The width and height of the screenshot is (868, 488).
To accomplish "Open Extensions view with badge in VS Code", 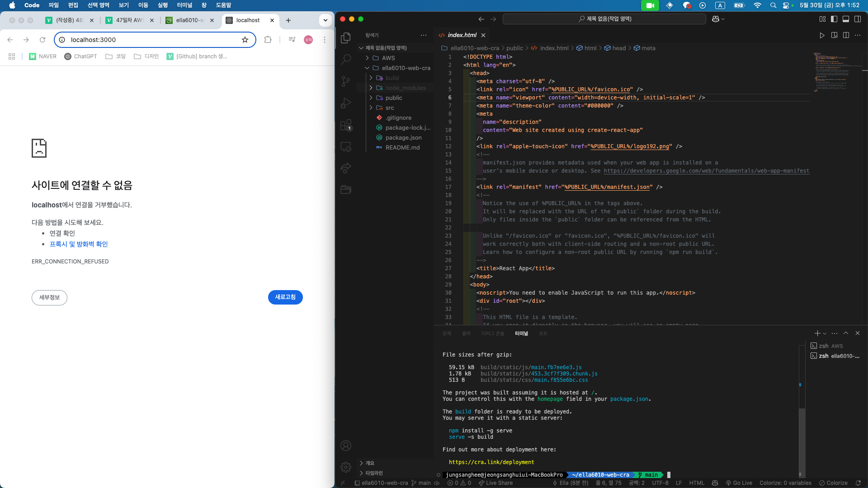I will [346, 125].
